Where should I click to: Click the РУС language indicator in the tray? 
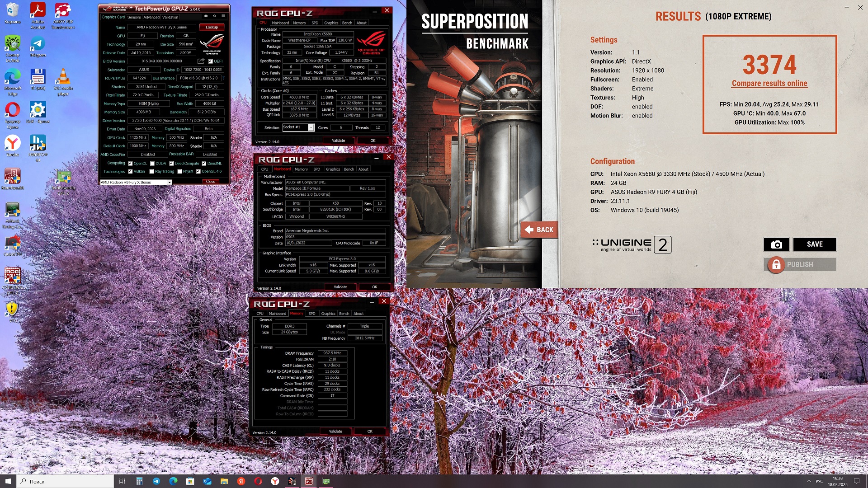pos(819,481)
